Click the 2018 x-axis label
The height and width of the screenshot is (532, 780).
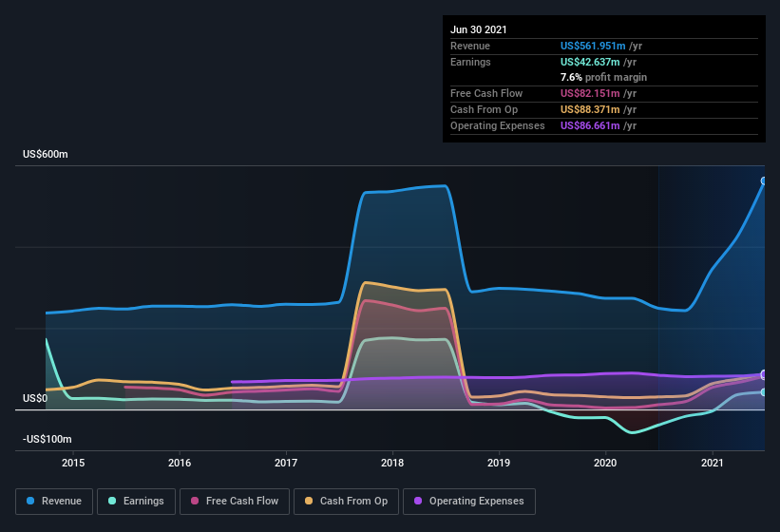coord(392,463)
